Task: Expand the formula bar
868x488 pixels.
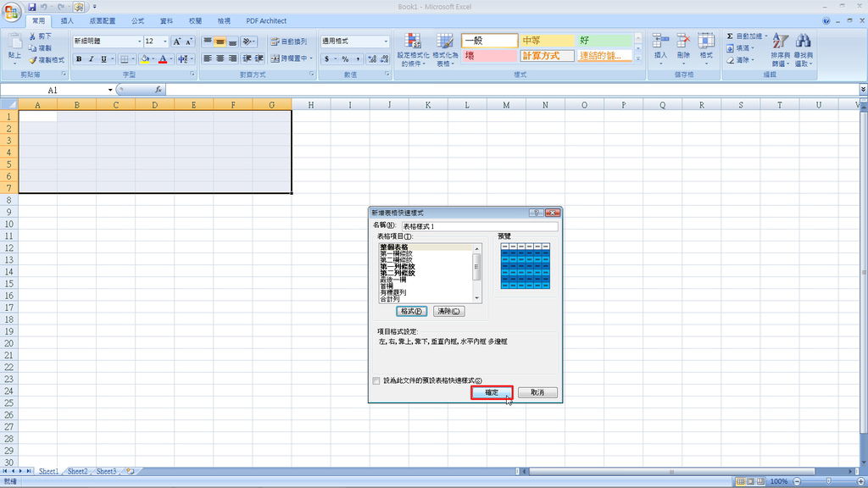Action: [x=863, y=90]
